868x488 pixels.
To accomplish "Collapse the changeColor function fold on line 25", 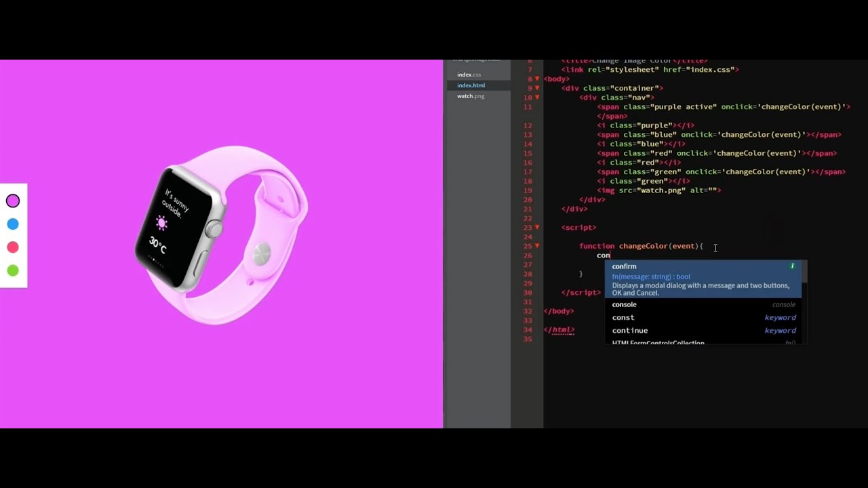I will pos(537,246).
